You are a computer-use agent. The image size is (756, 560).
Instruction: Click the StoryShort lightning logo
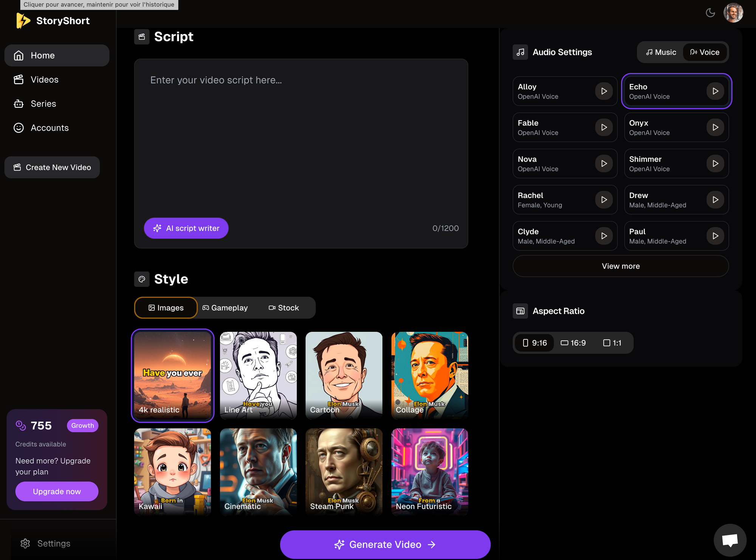point(23,21)
